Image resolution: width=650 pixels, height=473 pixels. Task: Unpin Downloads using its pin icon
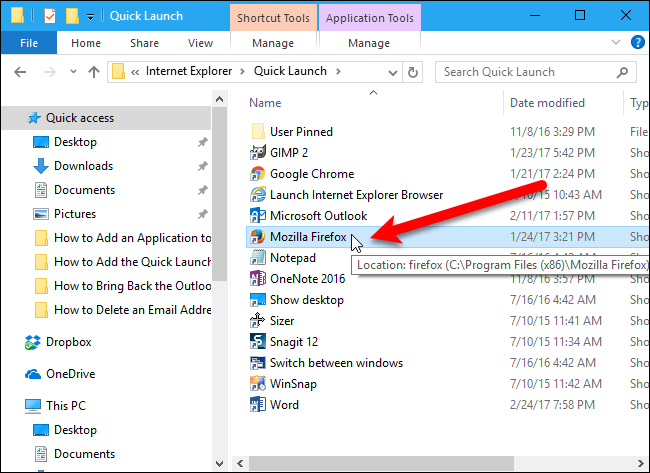pos(202,166)
